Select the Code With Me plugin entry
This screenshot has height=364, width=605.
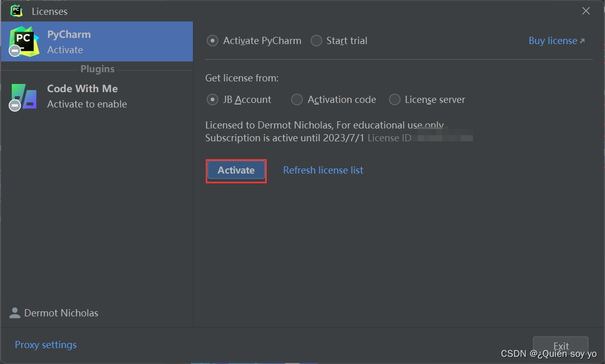[97, 96]
